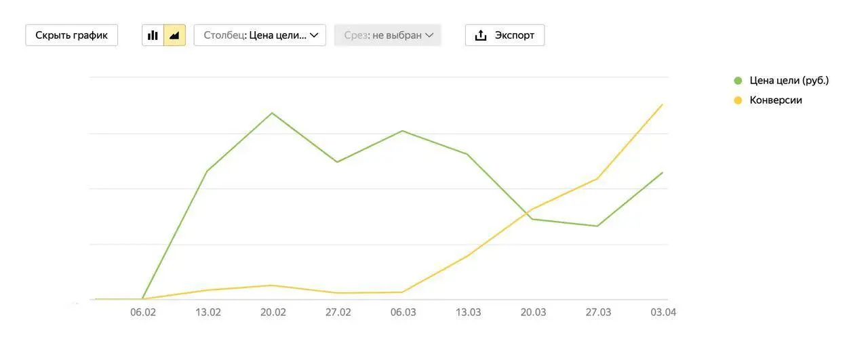
Task: Toggle the Цена цели (руб.) legend label
Action: point(789,81)
